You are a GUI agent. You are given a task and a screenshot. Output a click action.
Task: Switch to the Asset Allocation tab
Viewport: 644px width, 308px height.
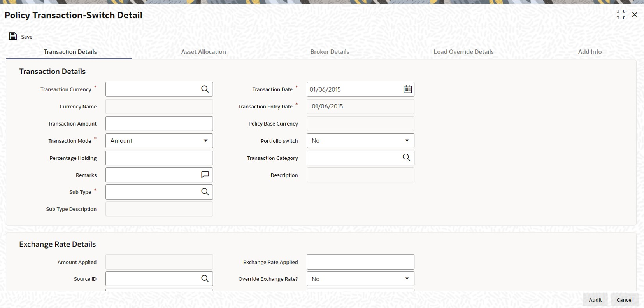tap(204, 52)
